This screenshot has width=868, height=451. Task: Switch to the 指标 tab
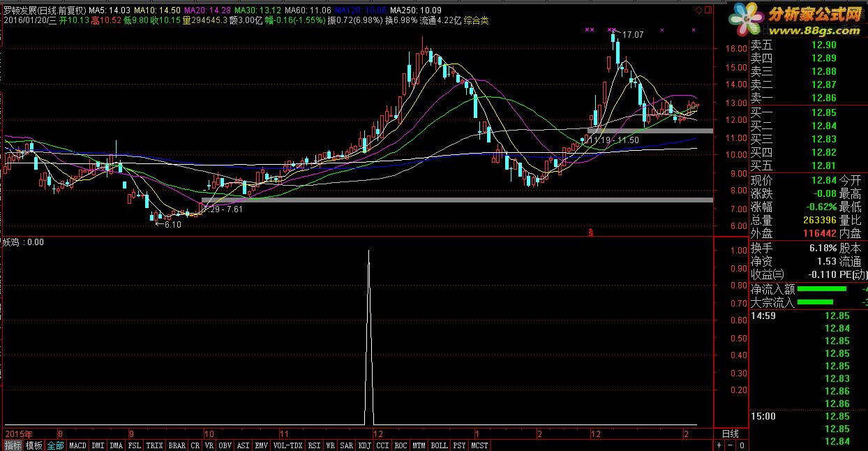13,445
